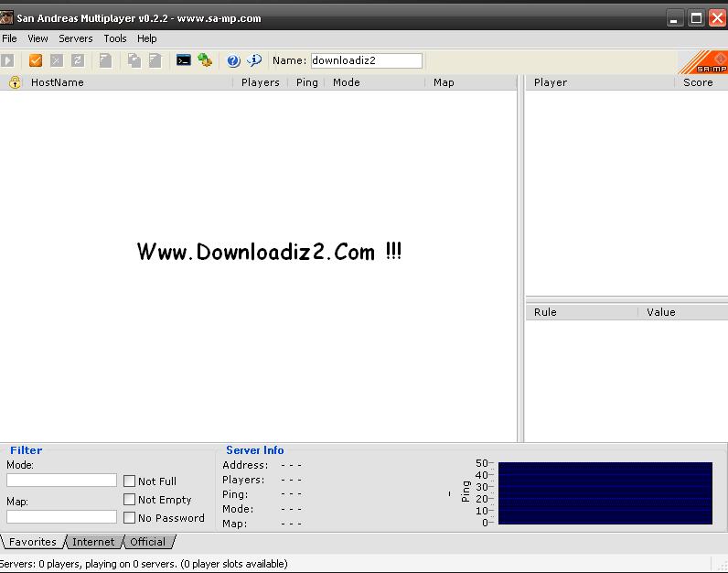Screen dimensions: 728x573
Task: Open the Help menu
Action: tap(146, 38)
